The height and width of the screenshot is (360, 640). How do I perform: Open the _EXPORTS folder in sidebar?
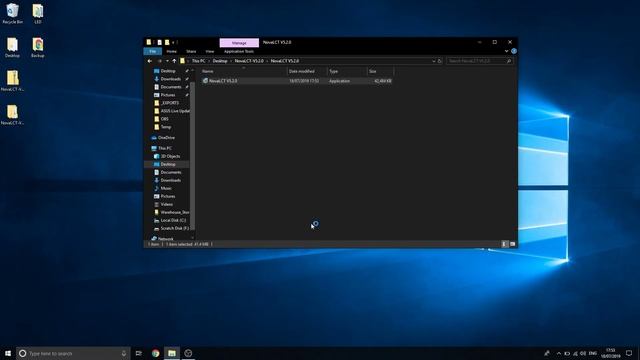(169, 103)
